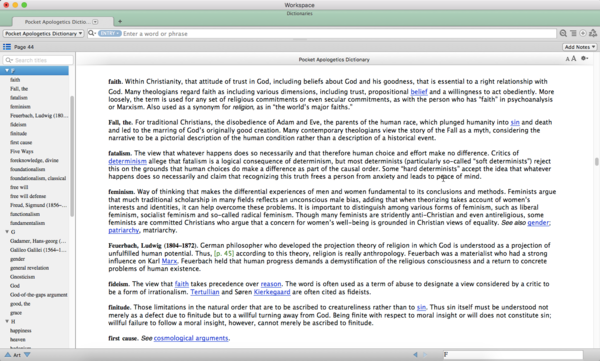This screenshot has height=361, width=600.
Task: Jump to previous article with up arrow
Action: click(x=8, y=354)
